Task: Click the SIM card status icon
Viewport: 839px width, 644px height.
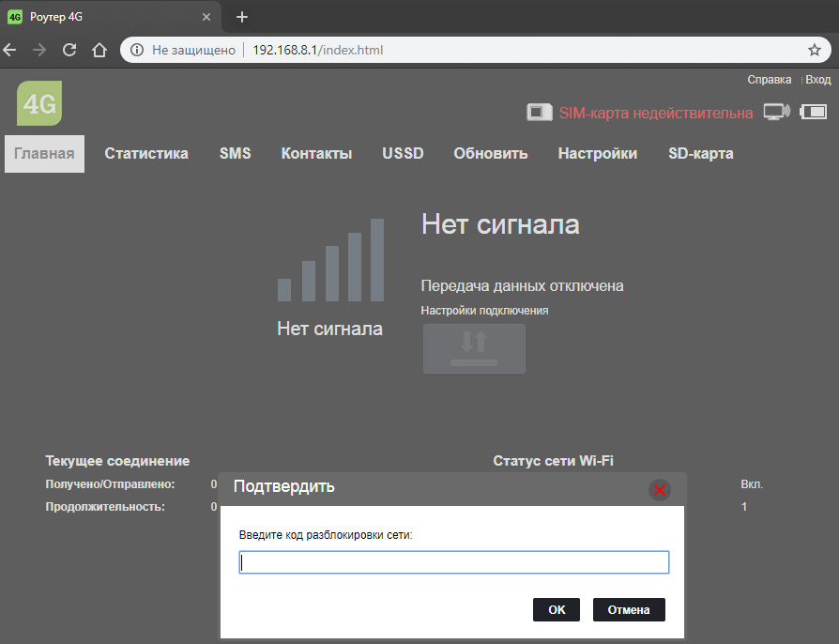Action: [x=539, y=113]
